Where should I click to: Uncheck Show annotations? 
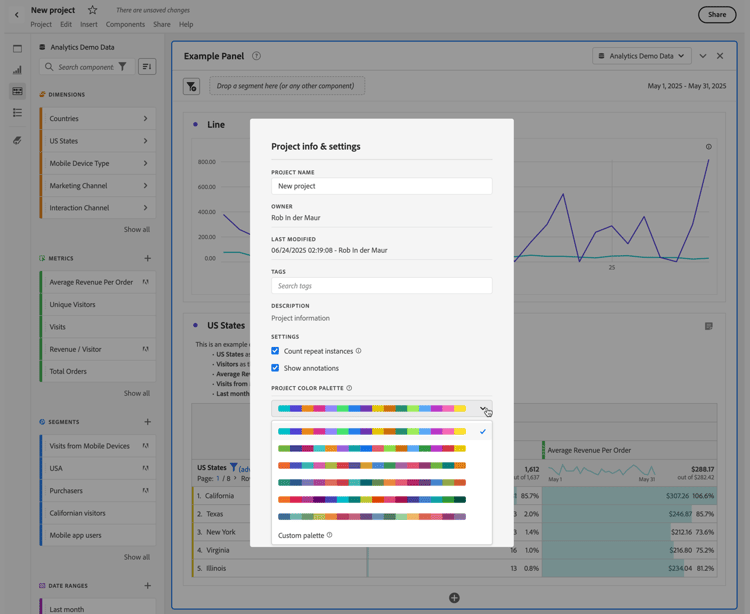(275, 368)
